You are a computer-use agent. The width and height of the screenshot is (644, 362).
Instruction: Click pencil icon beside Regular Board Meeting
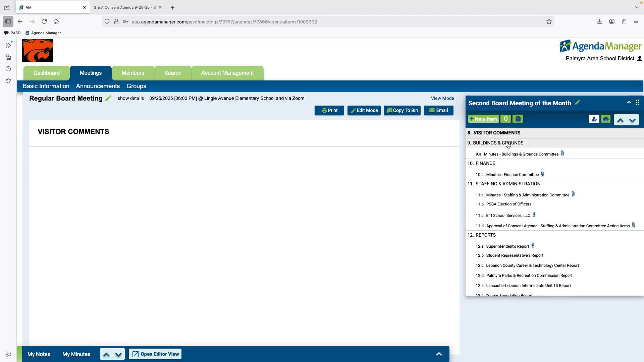pos(108,99)
